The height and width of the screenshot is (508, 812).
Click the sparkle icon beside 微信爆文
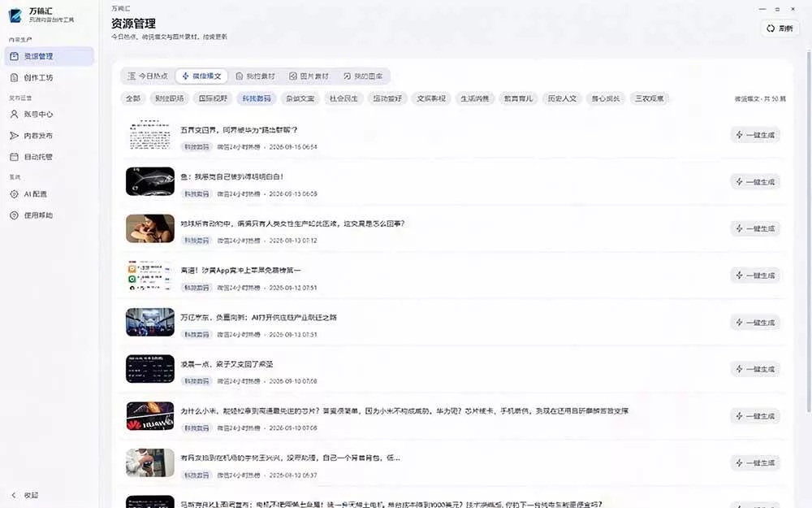(x=185, y=76)
